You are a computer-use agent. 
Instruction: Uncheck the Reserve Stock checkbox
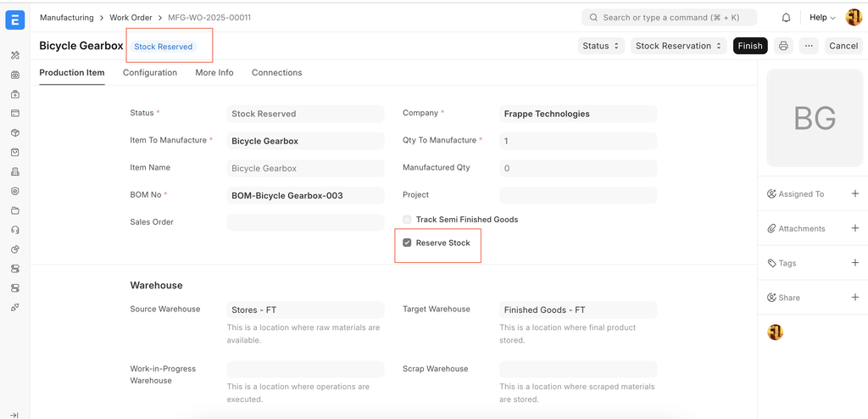click(408, 243)
